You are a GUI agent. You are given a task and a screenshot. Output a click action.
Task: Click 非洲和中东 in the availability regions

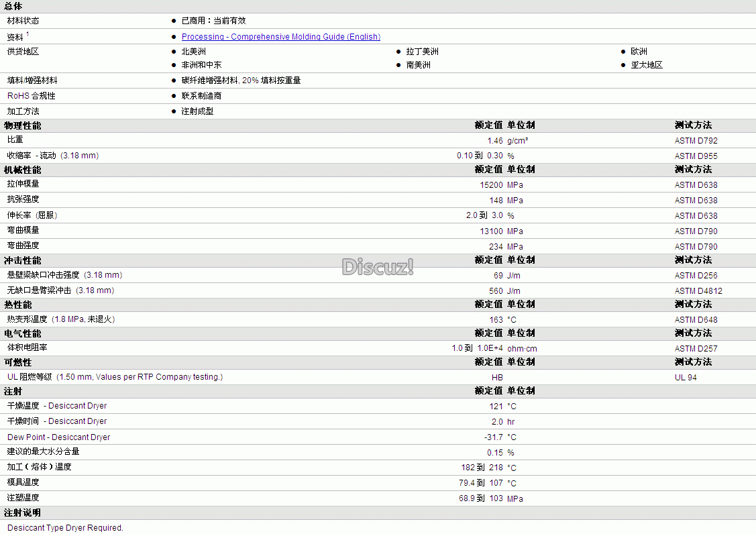coord(201,64)
